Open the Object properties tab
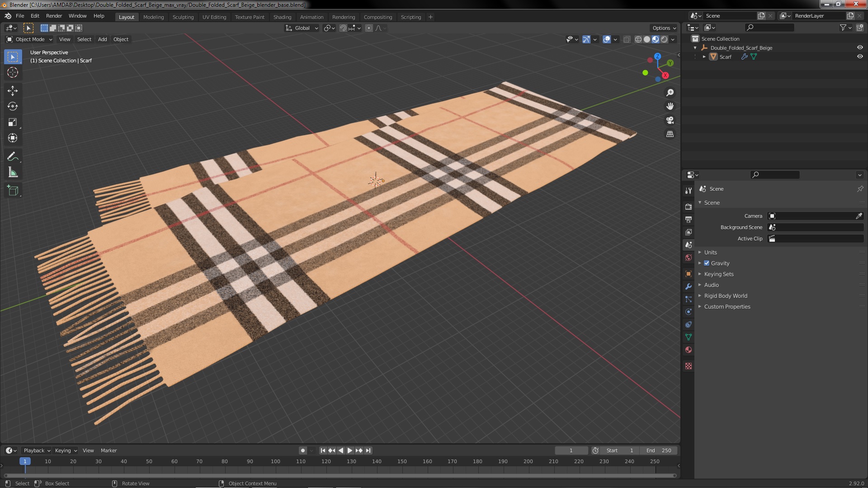The image size is (868, 488). (x=688, y=274)
